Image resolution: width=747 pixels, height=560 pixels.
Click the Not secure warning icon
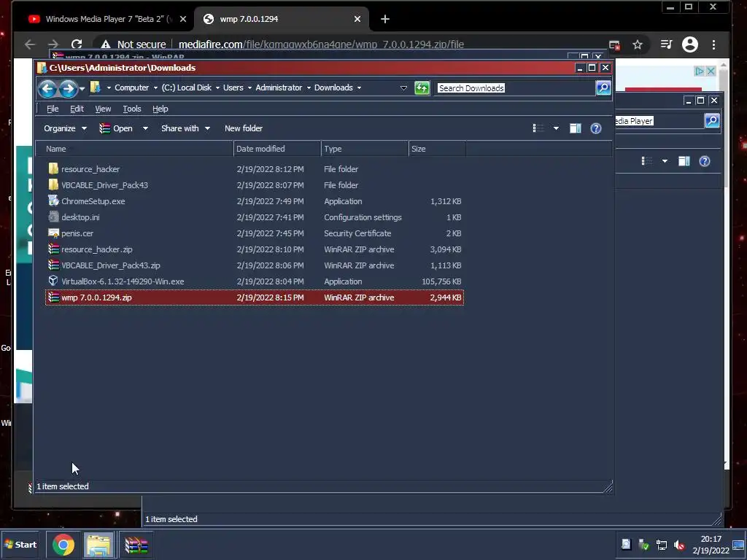click(106, 44)
